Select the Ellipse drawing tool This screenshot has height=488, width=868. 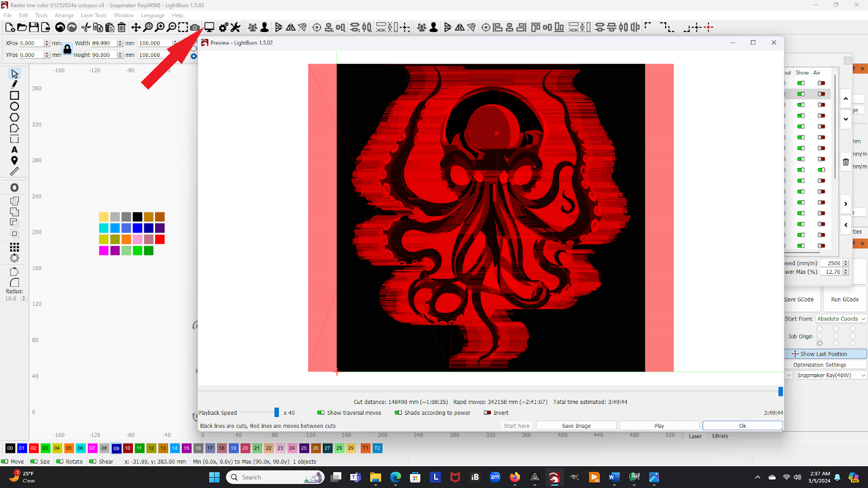coord(15,106)
